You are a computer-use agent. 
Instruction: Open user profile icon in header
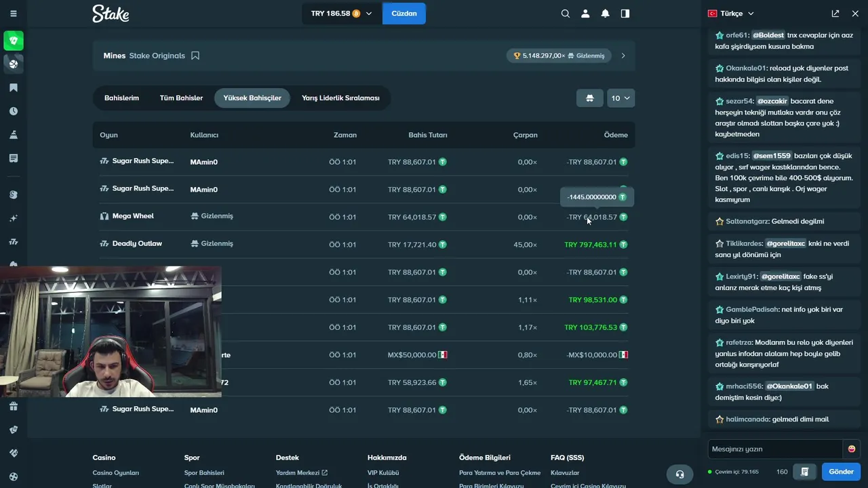[585, 14]
